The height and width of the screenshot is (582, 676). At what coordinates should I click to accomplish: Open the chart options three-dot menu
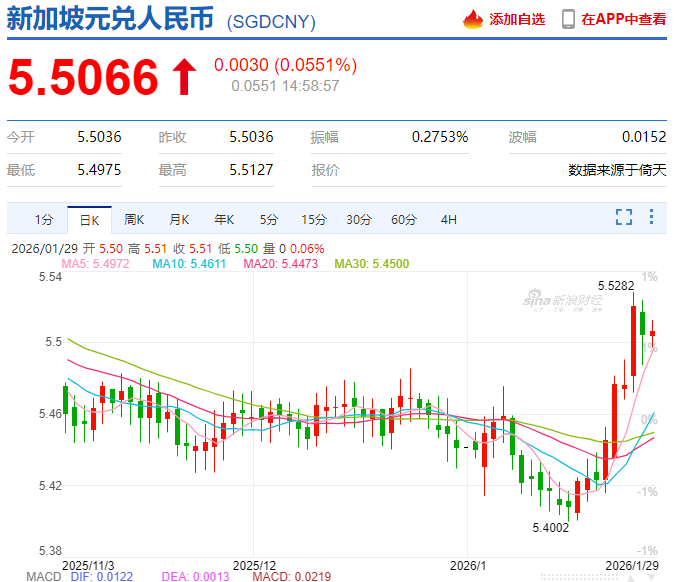coord(652,217)
